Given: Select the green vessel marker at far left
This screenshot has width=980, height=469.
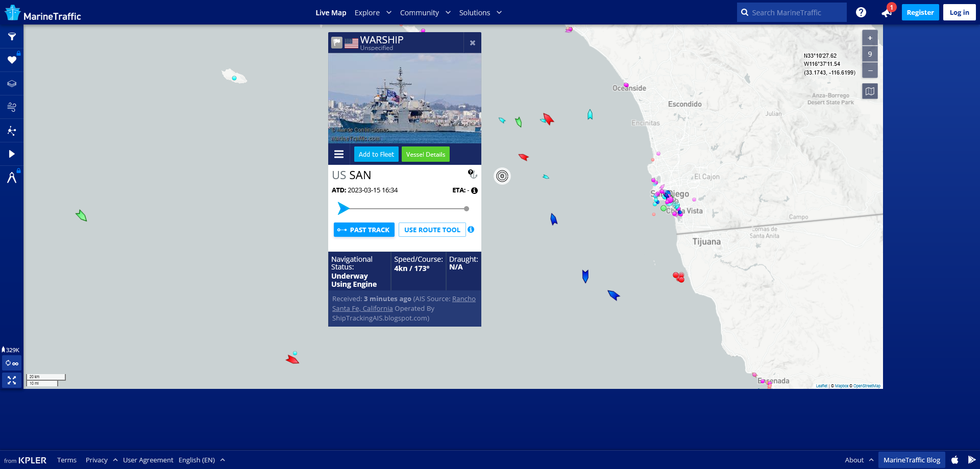Looking at the screenshot, I should coord(81,215).
